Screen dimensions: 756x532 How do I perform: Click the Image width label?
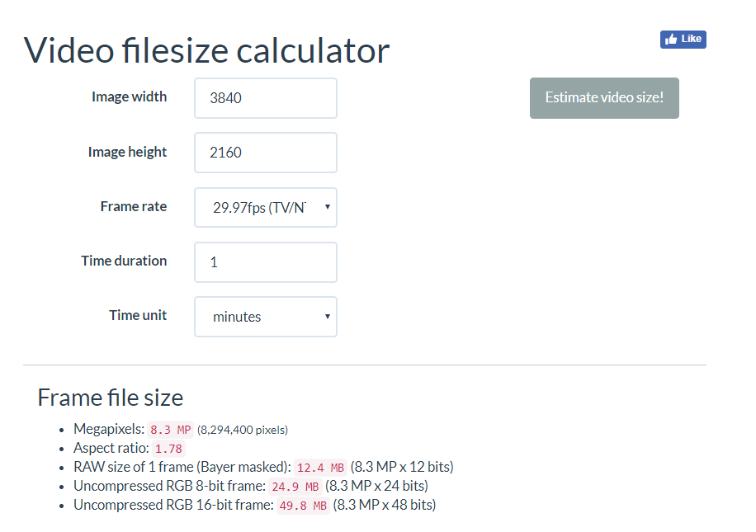tap(129, 97)
